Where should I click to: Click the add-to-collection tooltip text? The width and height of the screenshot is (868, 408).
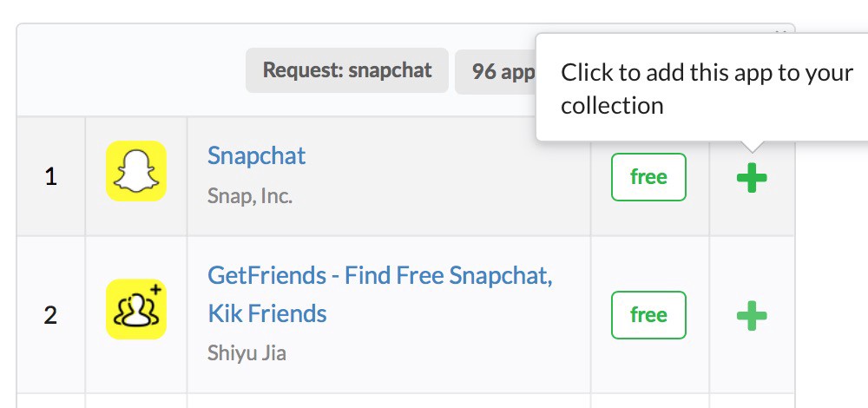(707, 89)
